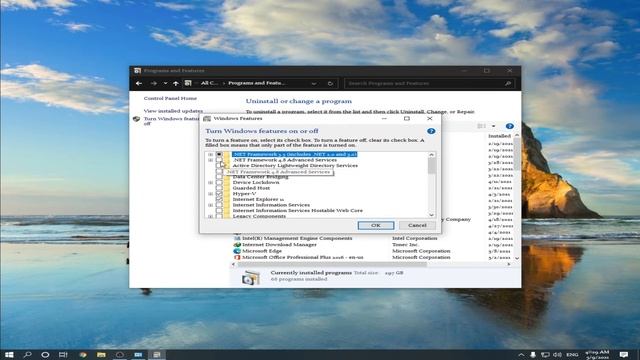Open view options dropdown arrow
This screenshot has height=360, width=640.
pyautogui.click(x=493, y=126)
